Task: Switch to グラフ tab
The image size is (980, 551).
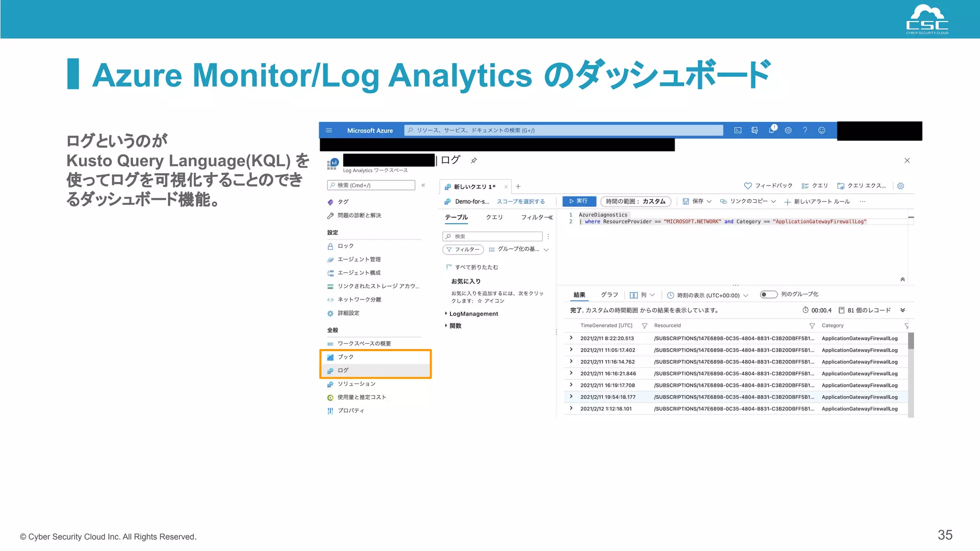Action: point(610,295)
